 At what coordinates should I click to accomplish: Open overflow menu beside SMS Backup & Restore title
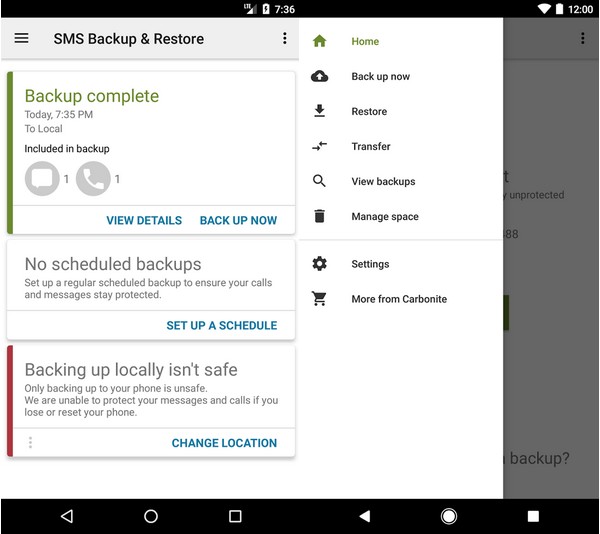pyautogui.click(x=285, y=38)
